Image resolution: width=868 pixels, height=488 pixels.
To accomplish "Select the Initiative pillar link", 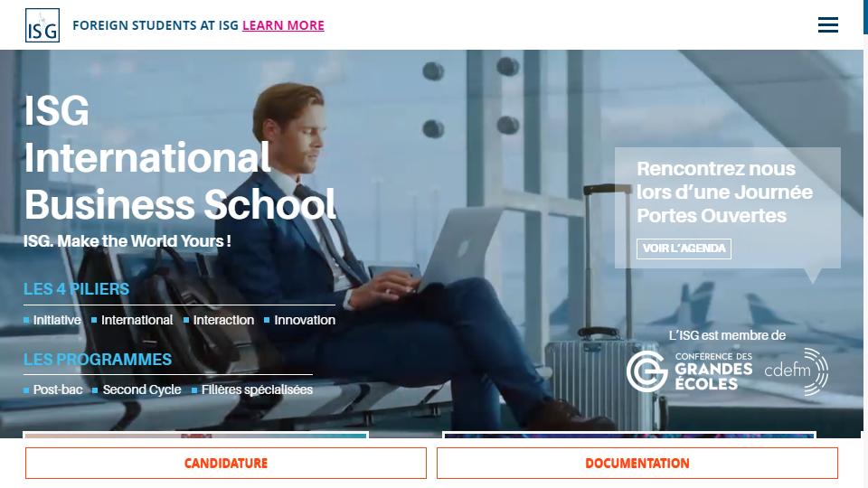I will pyautogui.click(x=56, y=320).
